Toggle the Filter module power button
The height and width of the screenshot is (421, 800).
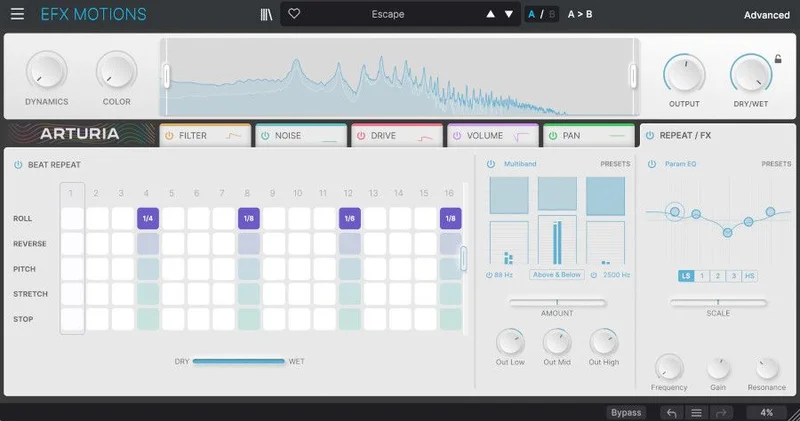169,136
